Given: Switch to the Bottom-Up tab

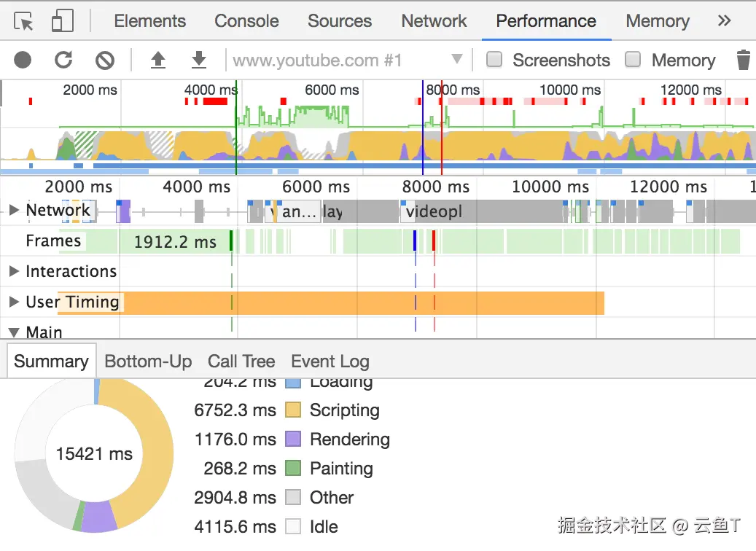Looking at the screenshot, I should (x=148, y=362).
